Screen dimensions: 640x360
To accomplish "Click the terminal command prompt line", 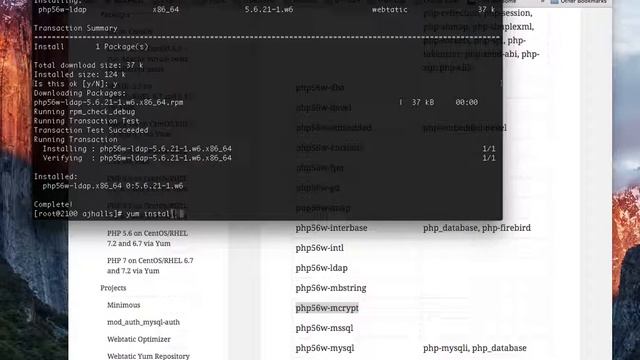I will point(109,214).
